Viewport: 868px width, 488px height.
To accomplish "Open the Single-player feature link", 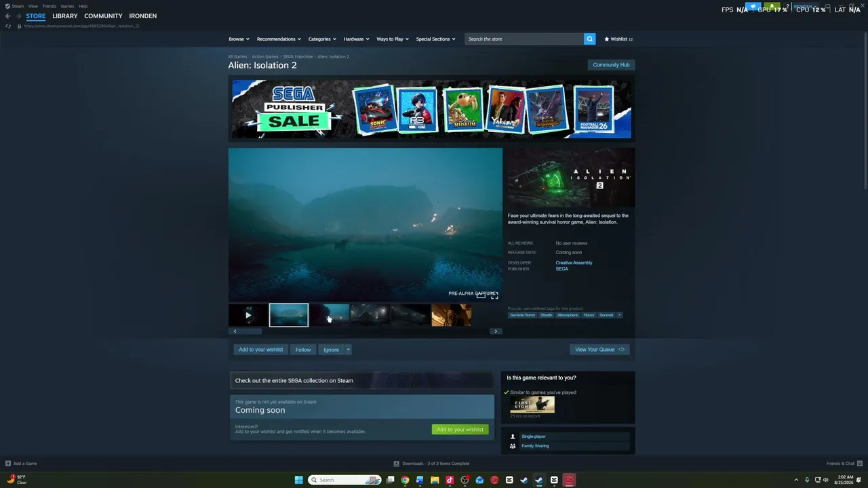I will [534, 436].
